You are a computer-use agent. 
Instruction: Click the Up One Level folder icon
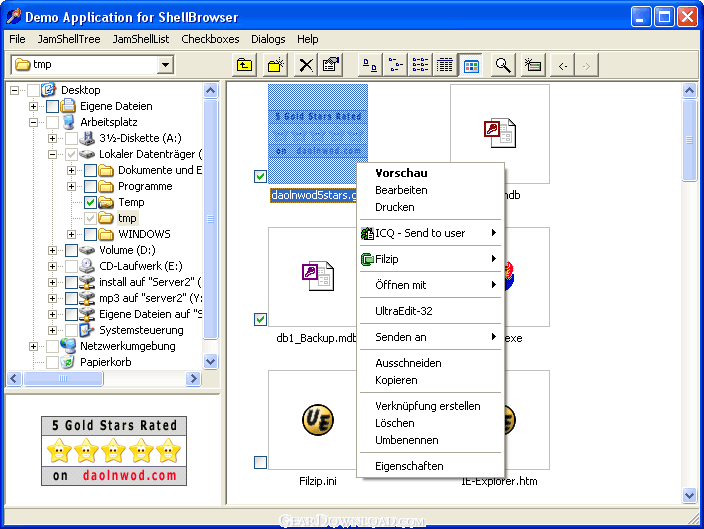point(244,65)
